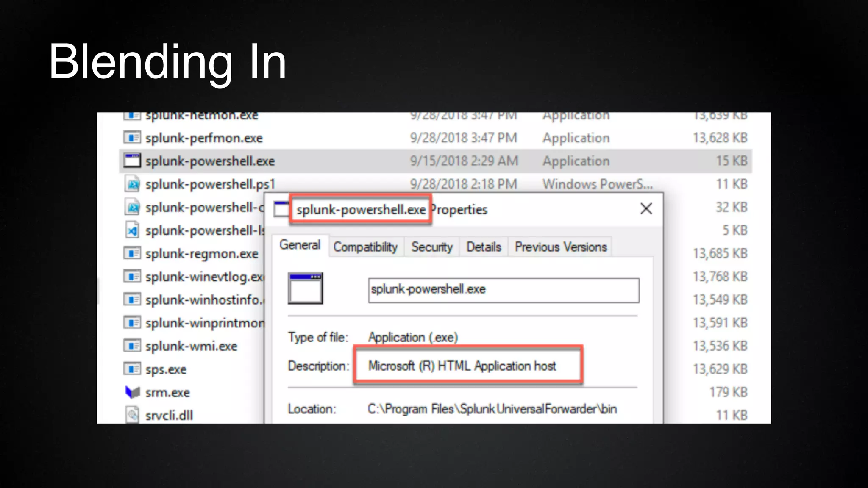Open the Compatibility tab
The width and height of the screenshot is (868, 488).
[x=365, y=247]
